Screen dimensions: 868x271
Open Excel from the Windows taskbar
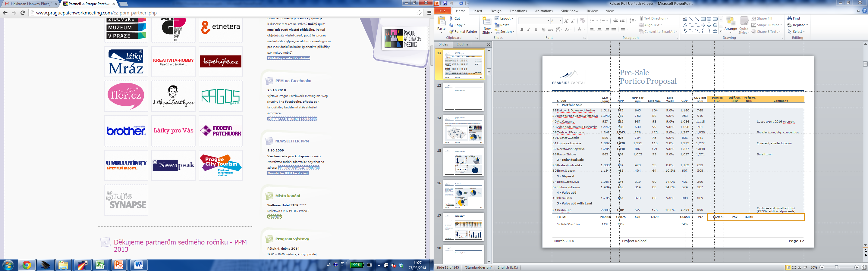click(x=100, y=265)
